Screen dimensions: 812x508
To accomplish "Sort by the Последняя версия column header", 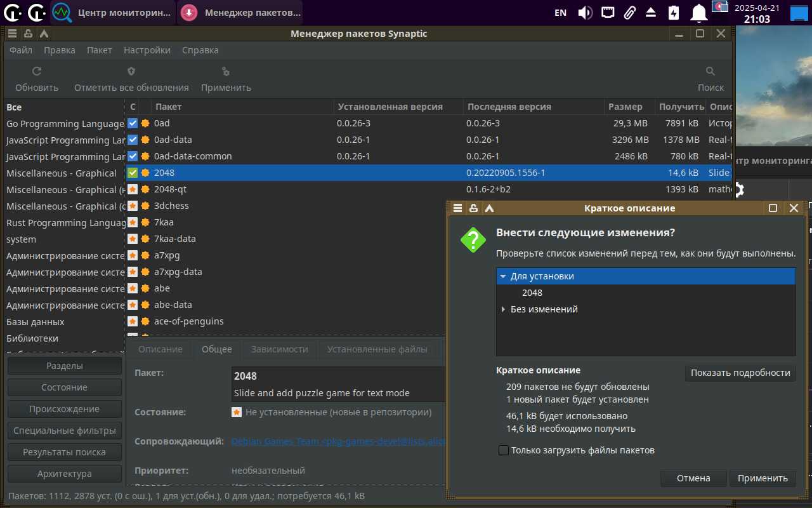I will click(x=532, y=107).
